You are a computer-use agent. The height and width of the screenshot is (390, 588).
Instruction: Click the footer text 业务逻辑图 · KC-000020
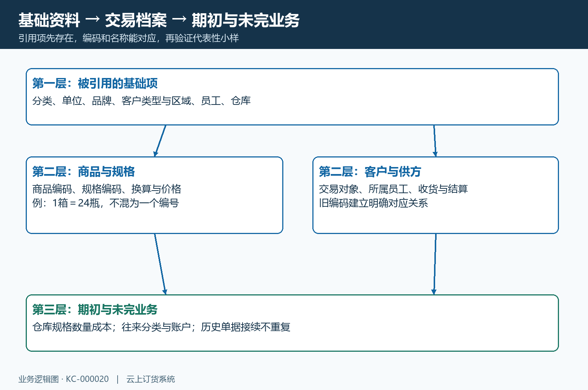tap(64, 379)
